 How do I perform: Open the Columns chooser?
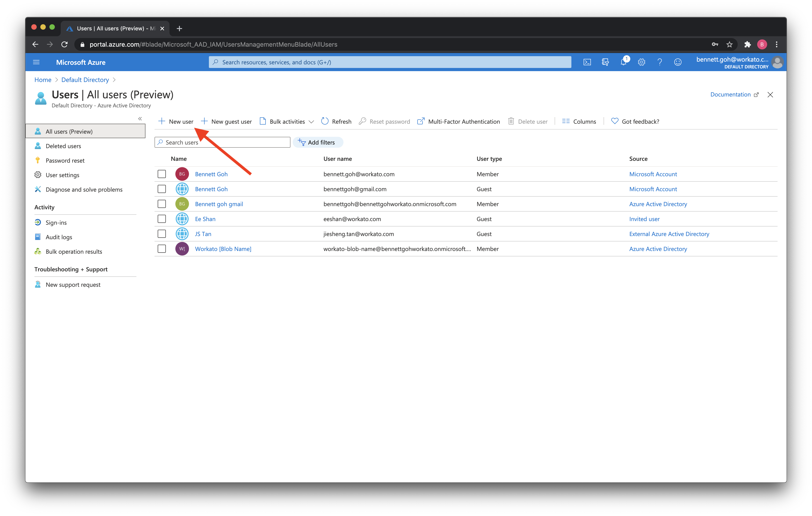579,121
